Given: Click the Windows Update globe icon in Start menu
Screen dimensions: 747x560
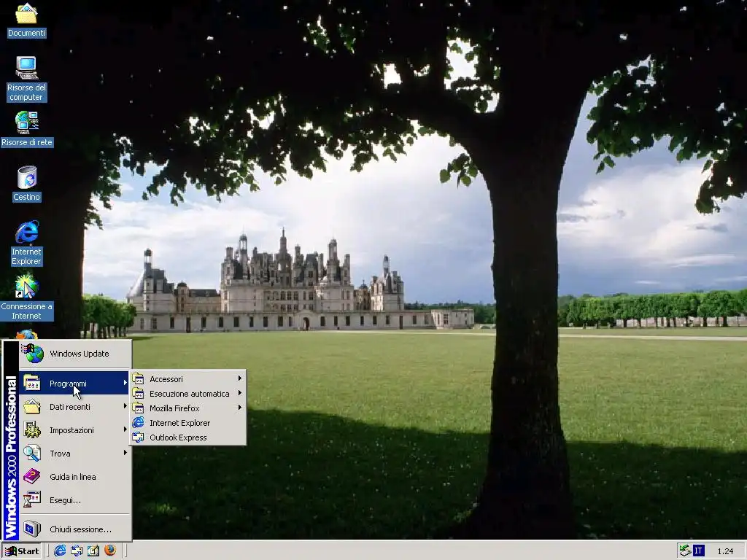Looking at the screenshot, I should [x=32, y=354].
